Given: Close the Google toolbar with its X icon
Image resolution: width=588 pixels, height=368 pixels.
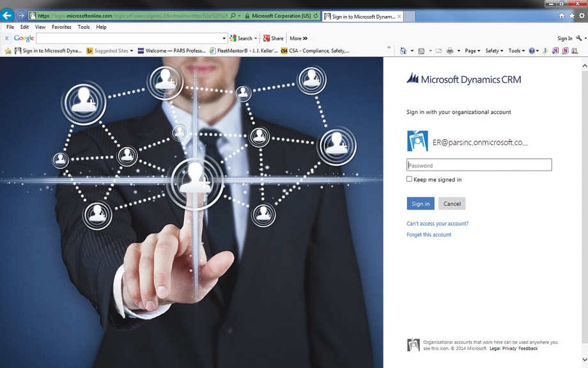Looking at the screenshot, I should 6,38.
